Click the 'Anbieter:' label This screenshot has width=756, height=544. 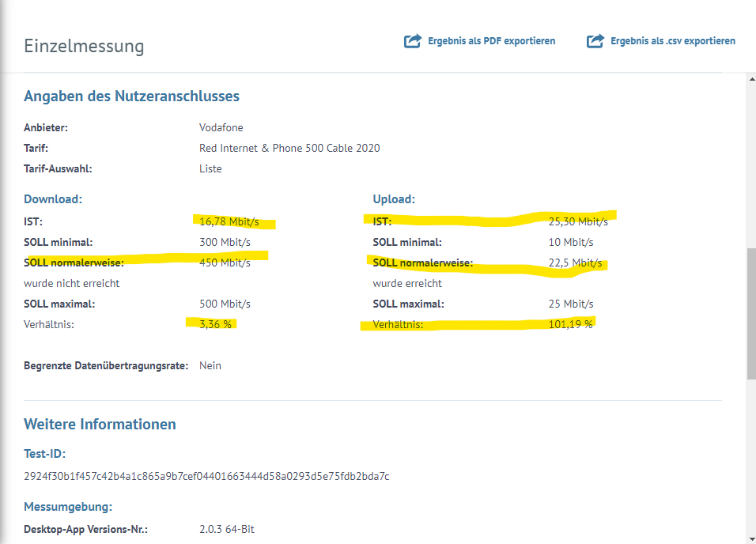[46, 128]
